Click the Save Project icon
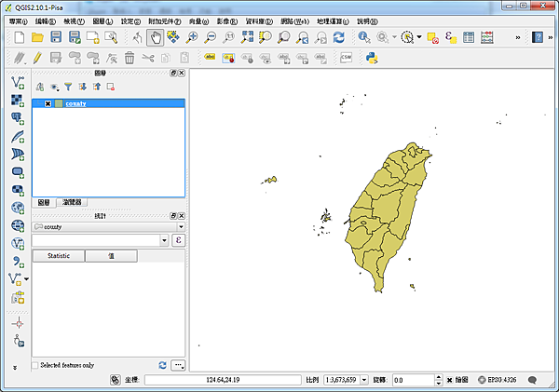559x392 pixels. tap(57, 37)
